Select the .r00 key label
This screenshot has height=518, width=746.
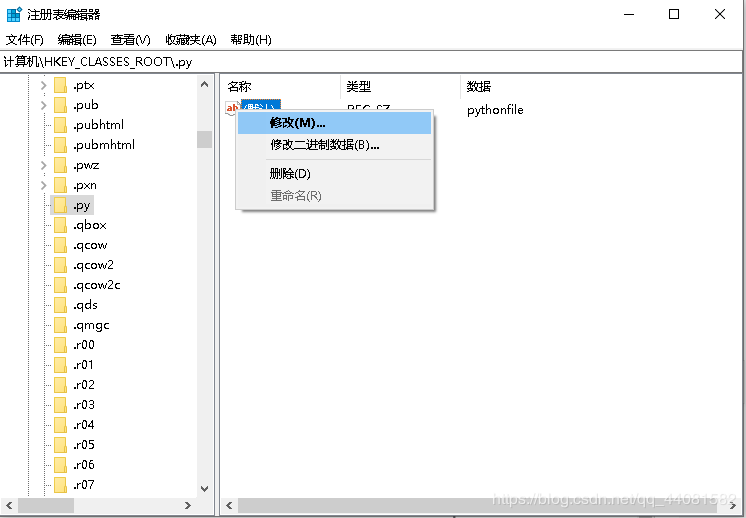coord(84,345)
